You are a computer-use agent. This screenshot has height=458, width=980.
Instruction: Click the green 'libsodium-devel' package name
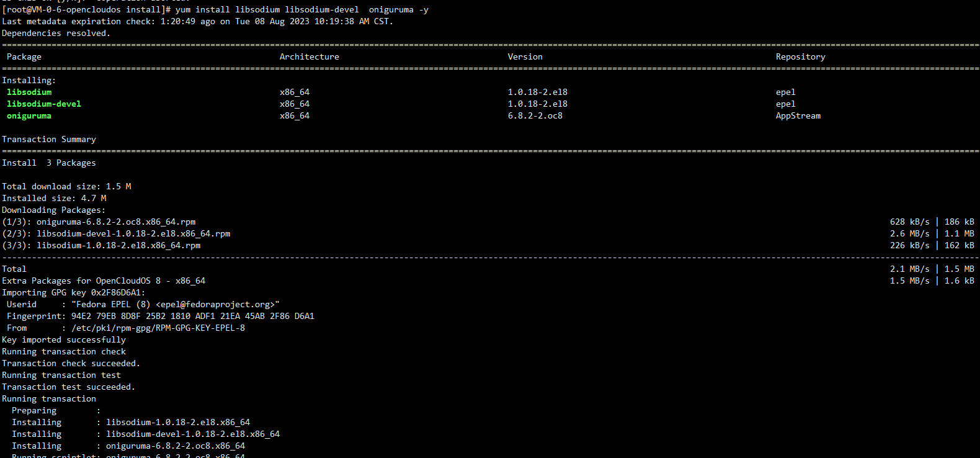click(44, 104)
